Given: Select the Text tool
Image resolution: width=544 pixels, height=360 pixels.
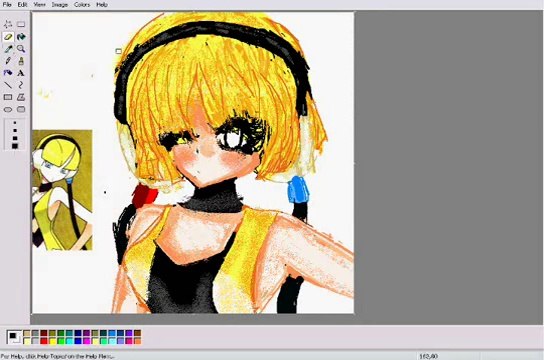Looking at the screenshot, I should (x=21, y=73).
